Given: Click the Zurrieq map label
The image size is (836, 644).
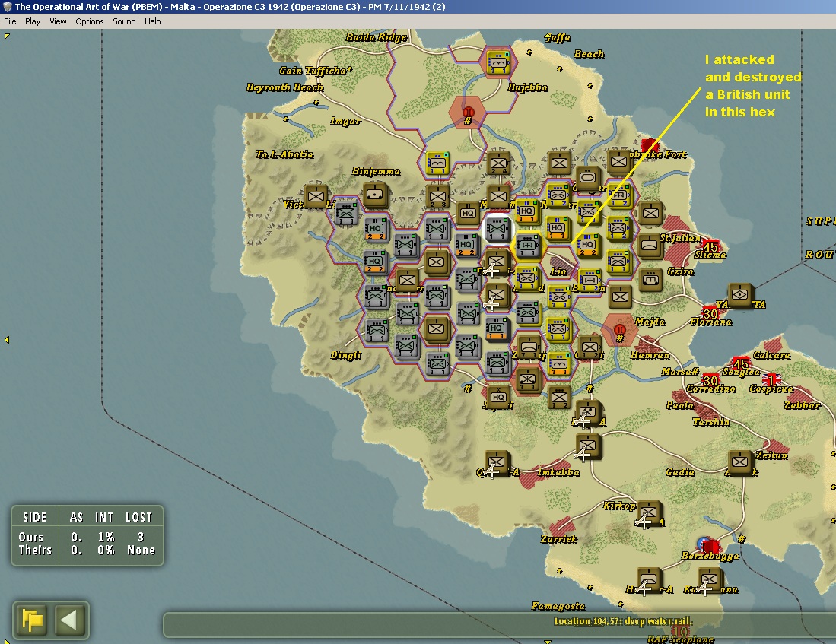Looking at the screenshot, I should click(x=558, y=539).
